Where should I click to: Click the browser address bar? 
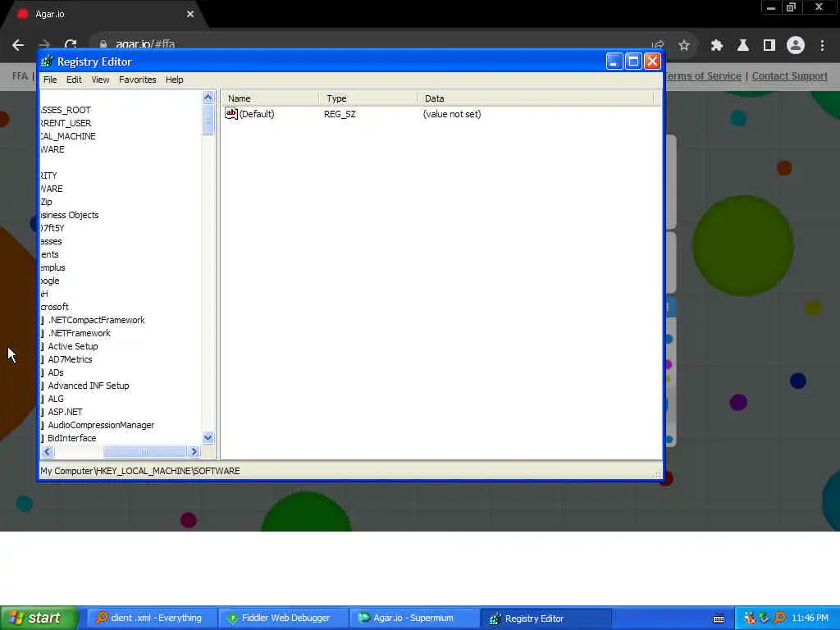click(x=375, y=45)
